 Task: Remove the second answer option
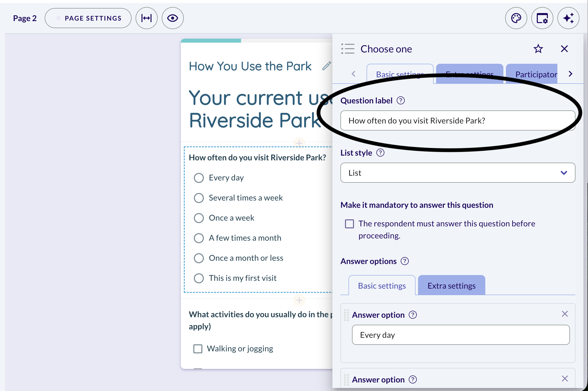click(565, 378)
